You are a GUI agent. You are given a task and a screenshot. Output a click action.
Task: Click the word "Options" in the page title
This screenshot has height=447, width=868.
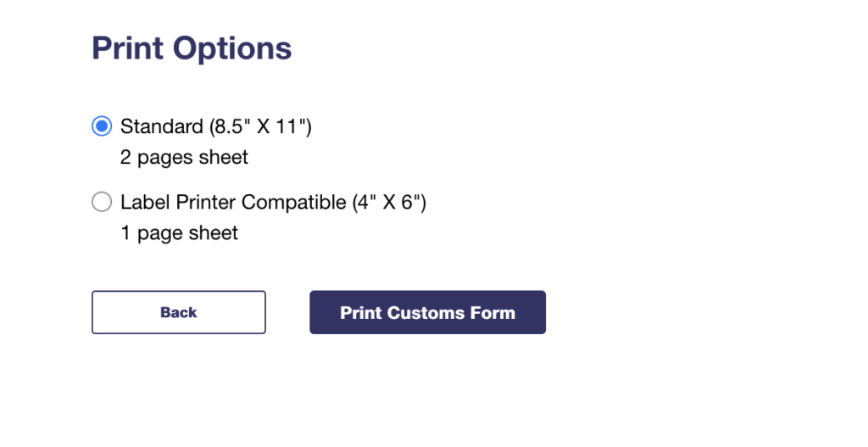point(232,48)
